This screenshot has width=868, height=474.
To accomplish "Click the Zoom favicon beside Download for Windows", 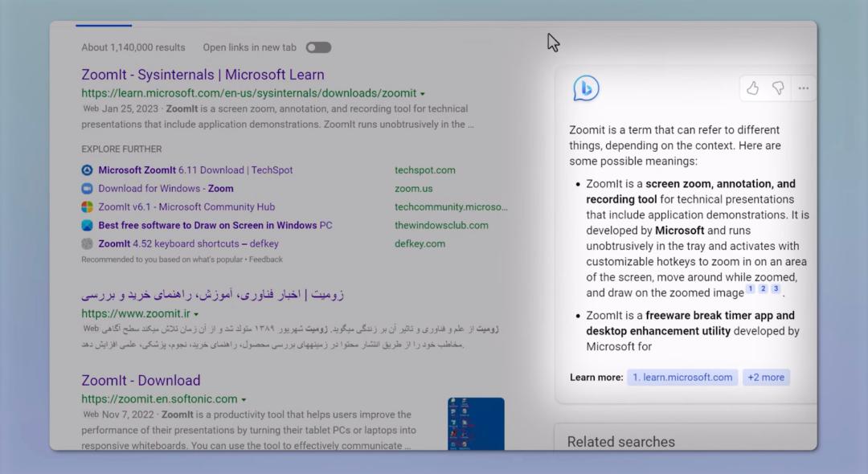I will point(87,189).
